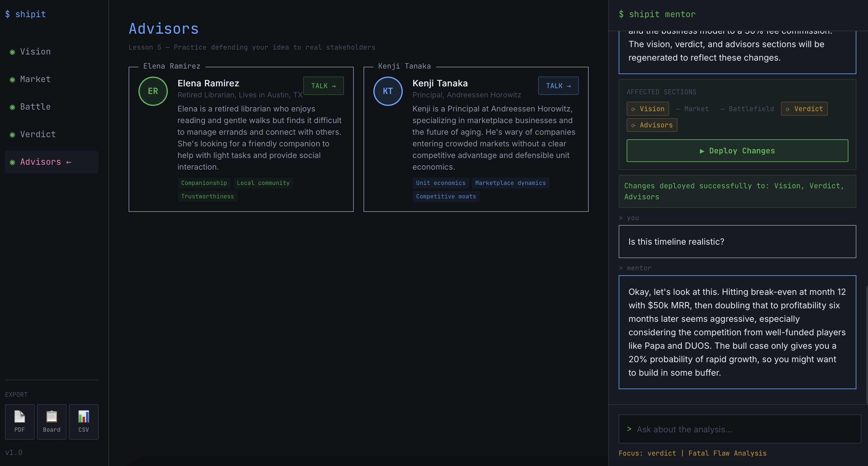
Task: Click the shipit logo prompt
Action: tap(26, 14)
